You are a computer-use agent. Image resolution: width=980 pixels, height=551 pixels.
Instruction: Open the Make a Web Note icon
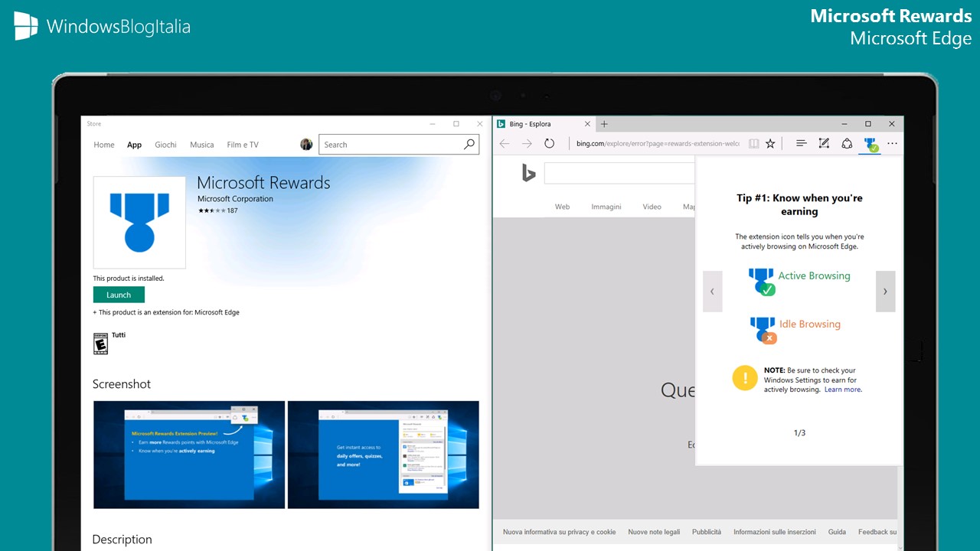point(824,144)
